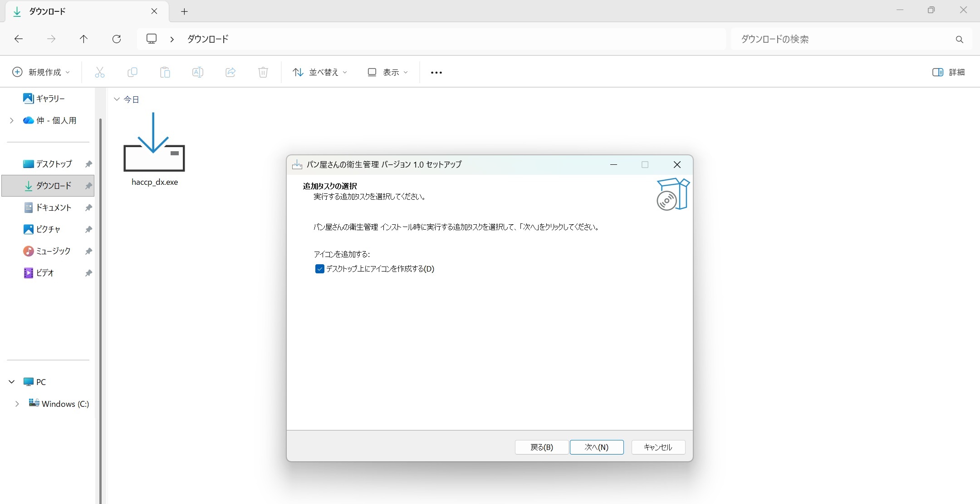Click the Share icon
Screen dimensions: 980x504
click(x=230, y=72)
